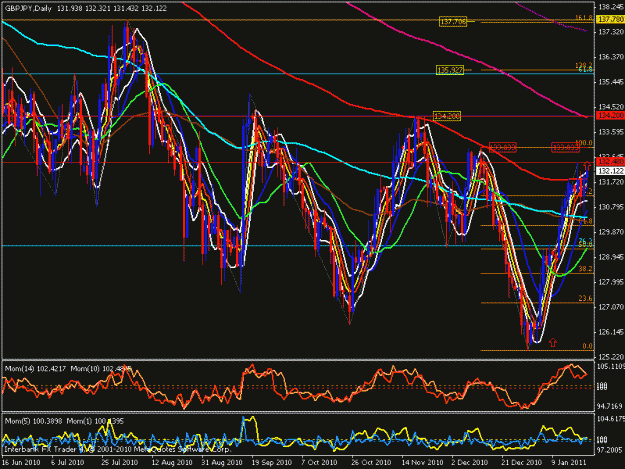Click the 133.595 price axis label
Screen dimensions: 625x469
pyautogui.click(x=611, y=132)
